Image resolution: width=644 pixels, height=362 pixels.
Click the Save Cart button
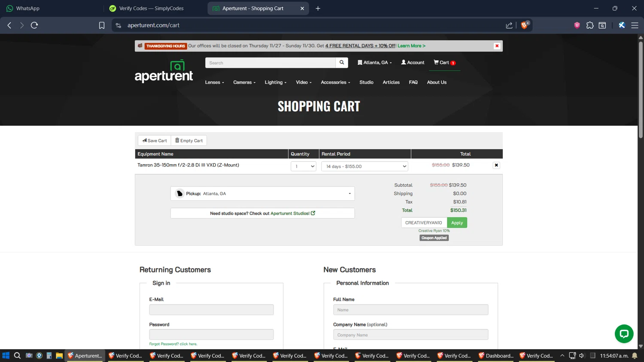tap(155, 141)
